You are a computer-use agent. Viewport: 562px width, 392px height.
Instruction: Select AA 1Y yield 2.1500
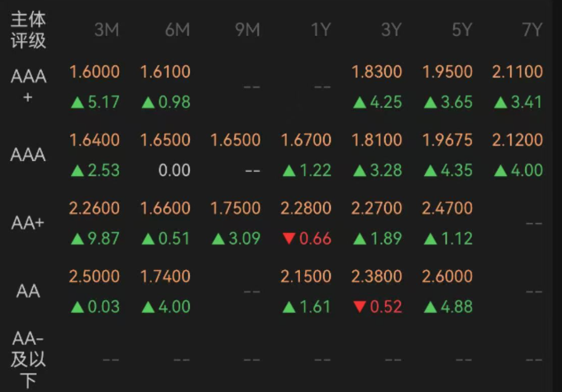pos(306,277)
